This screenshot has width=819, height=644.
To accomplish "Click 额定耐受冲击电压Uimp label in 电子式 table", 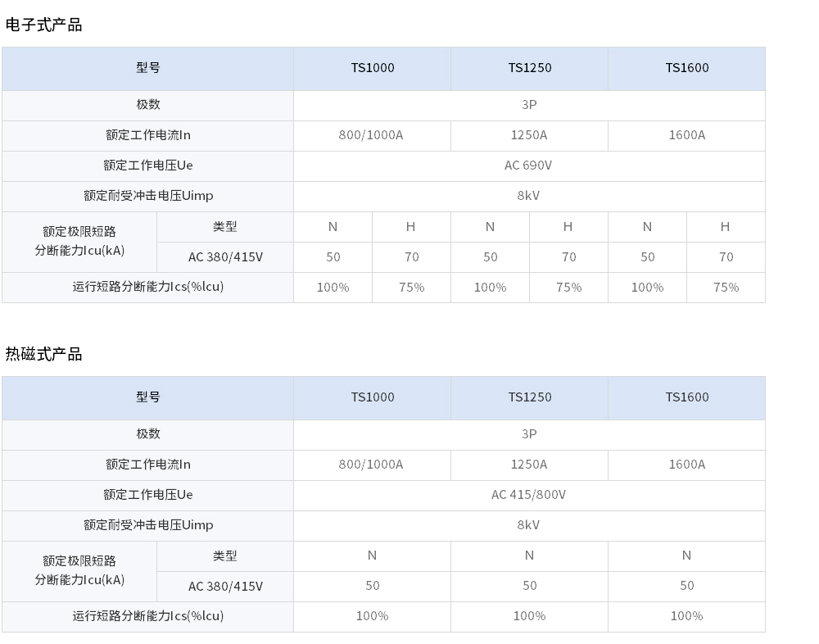I will pyautogui.click(x=148, y=196).
